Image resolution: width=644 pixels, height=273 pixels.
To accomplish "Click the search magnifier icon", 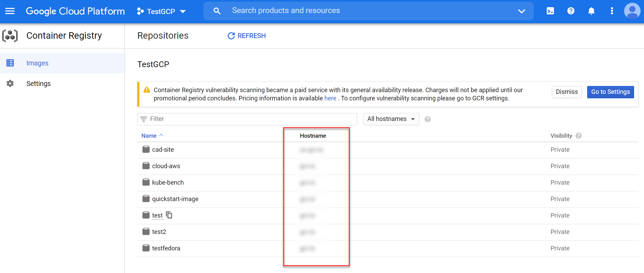I will point(217,11).
